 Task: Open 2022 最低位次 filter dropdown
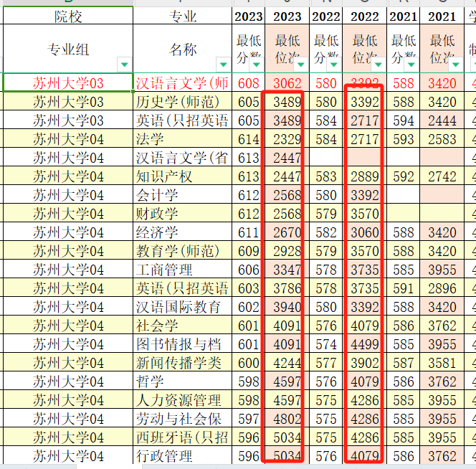(379, 64)
